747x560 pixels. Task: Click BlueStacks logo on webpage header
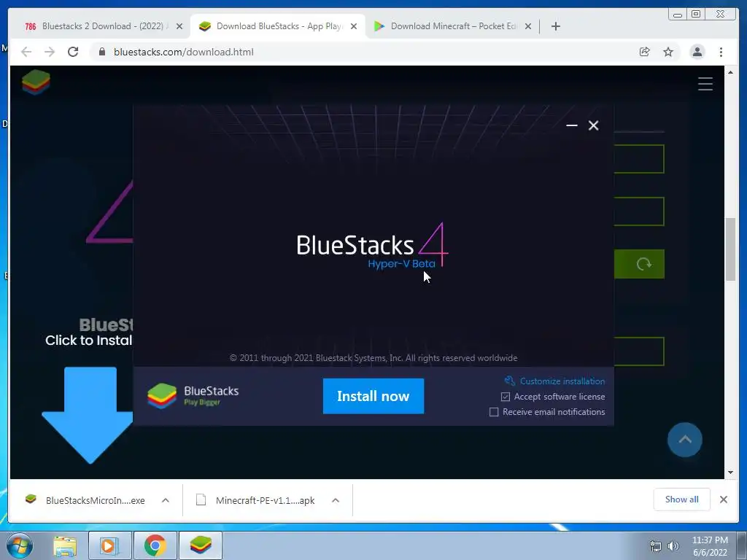36,82
